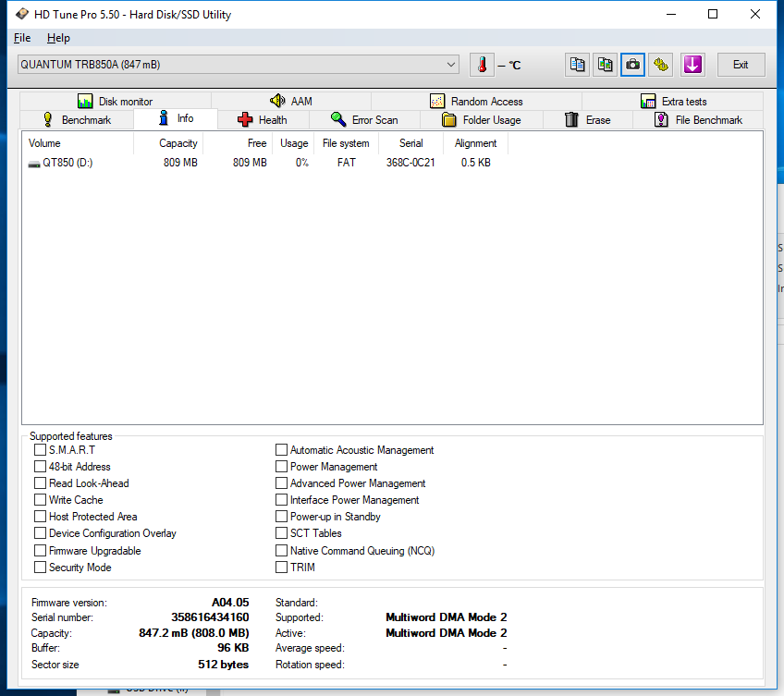Screen dimensions: 784x696
Task: Click the Erase trash can icon
Action: coord(571,119)
